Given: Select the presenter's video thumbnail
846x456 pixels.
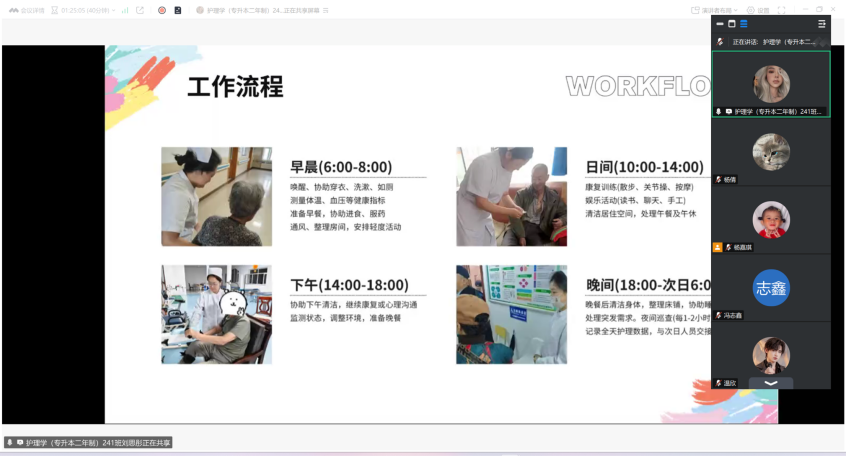Looking at the screenshot, I should tap(770, 84).
